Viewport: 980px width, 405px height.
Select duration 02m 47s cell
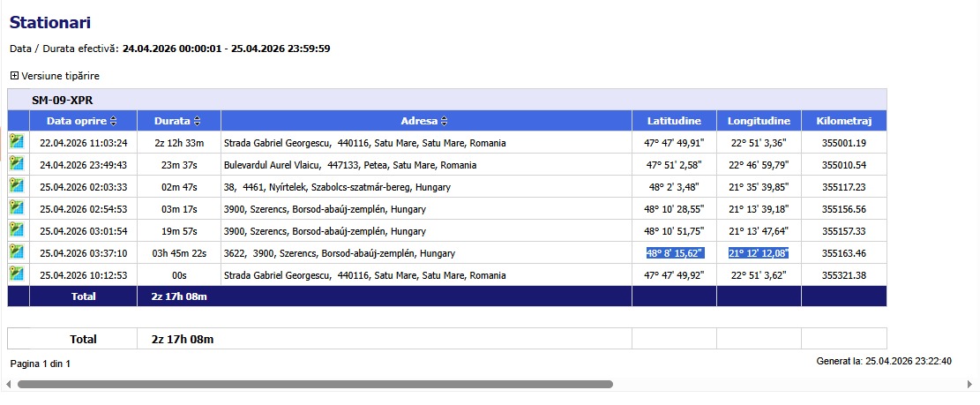coord(179,187)
